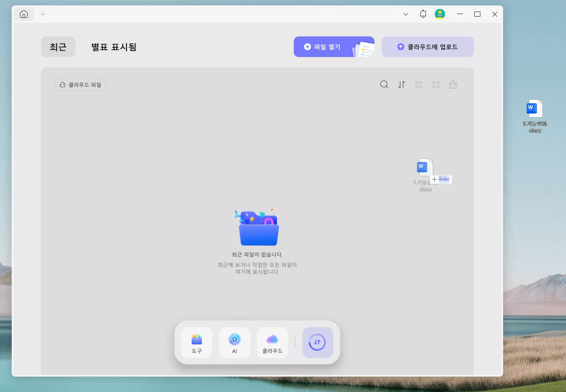Image resolution: width=566 pixels, height=392 pixels.
Task: Search recent files with magnifier icon
Action: click(x=384, y=85)
